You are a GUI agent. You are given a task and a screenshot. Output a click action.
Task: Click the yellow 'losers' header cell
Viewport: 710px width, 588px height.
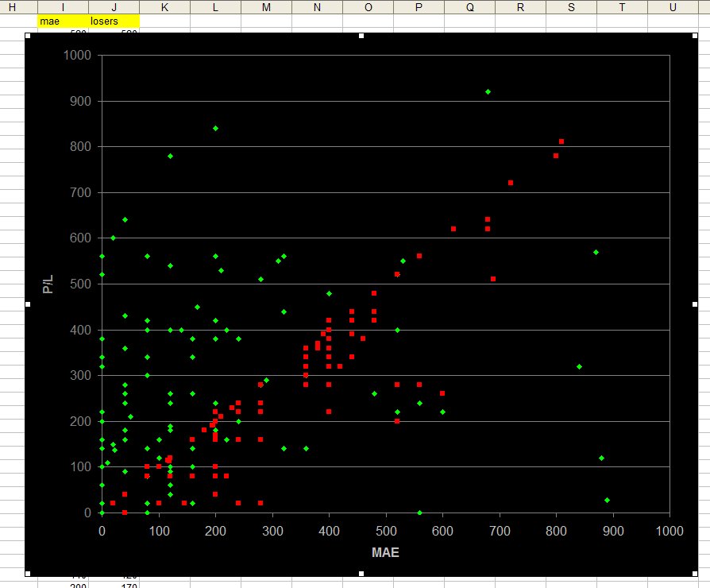(114, 21)
